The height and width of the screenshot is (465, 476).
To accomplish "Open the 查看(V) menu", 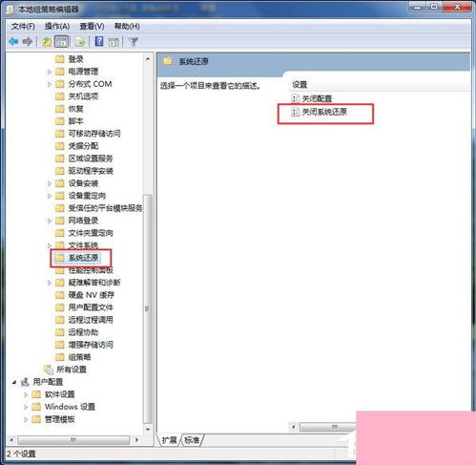I will (x=92, y=26).
